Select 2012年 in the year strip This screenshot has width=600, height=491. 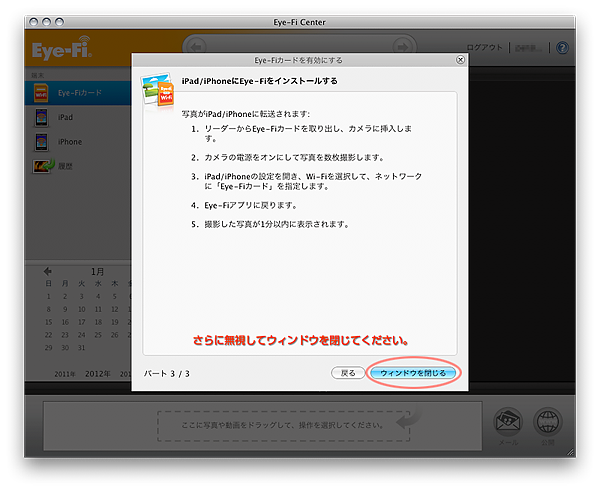(x=98, y=374)
